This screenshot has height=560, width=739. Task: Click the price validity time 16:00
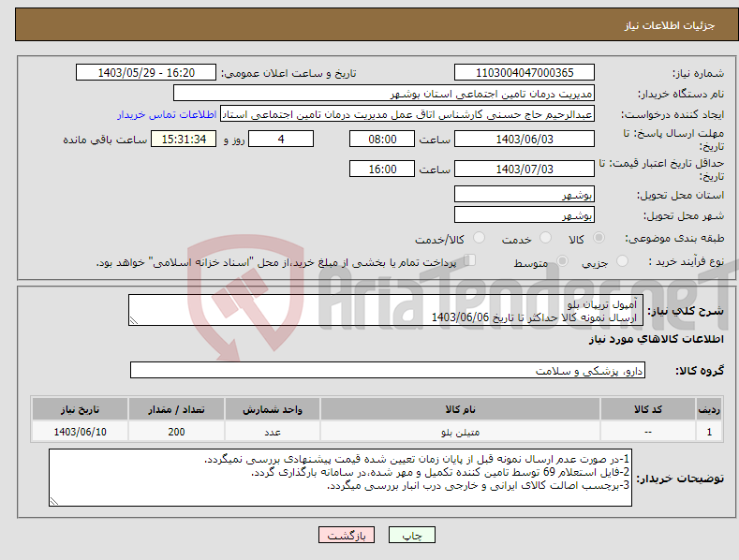[x=382, y=169]
